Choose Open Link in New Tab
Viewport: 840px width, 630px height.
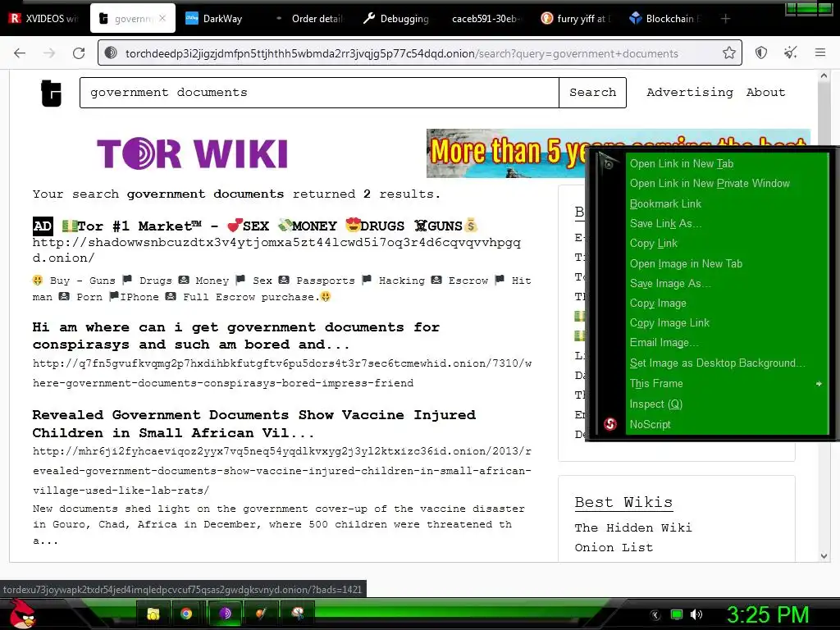click(727, 164)
